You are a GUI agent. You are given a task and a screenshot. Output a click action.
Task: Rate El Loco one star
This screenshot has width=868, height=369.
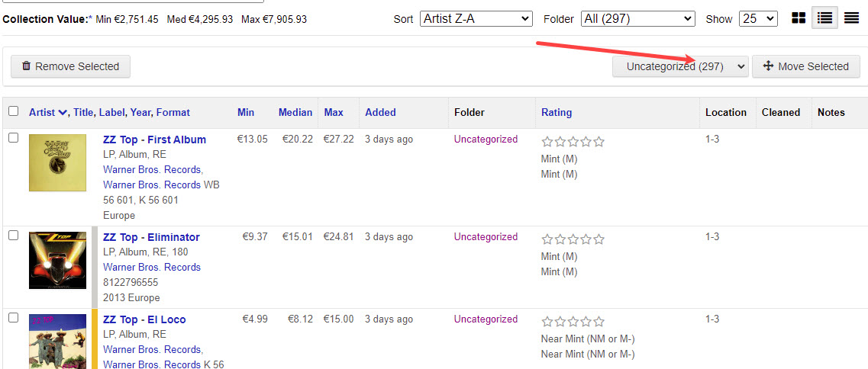click(547, 322)
